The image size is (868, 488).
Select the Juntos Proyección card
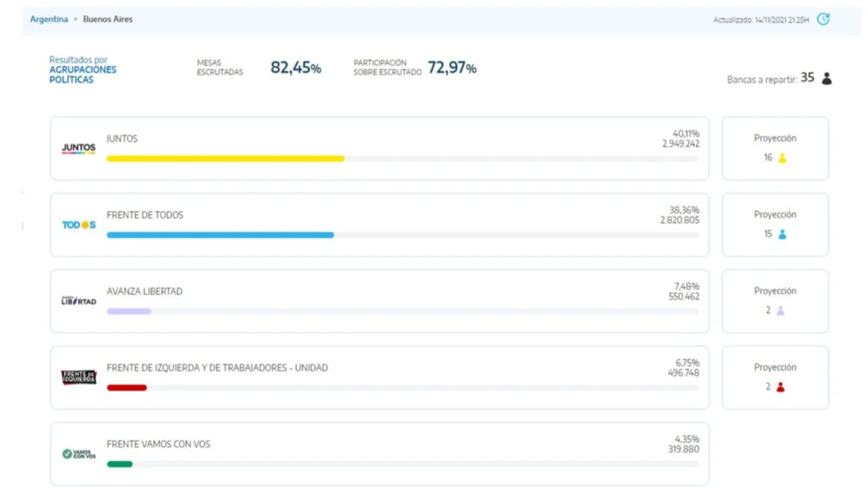[x=775, y=149]
